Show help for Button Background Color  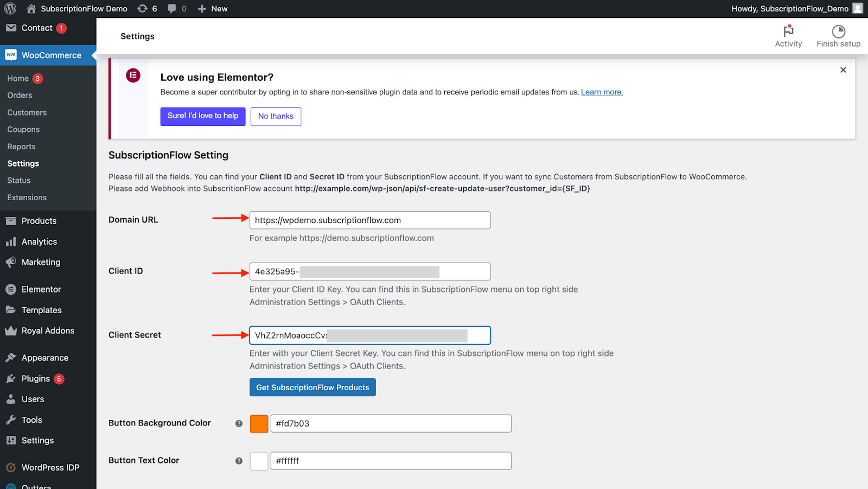point(239,423)
